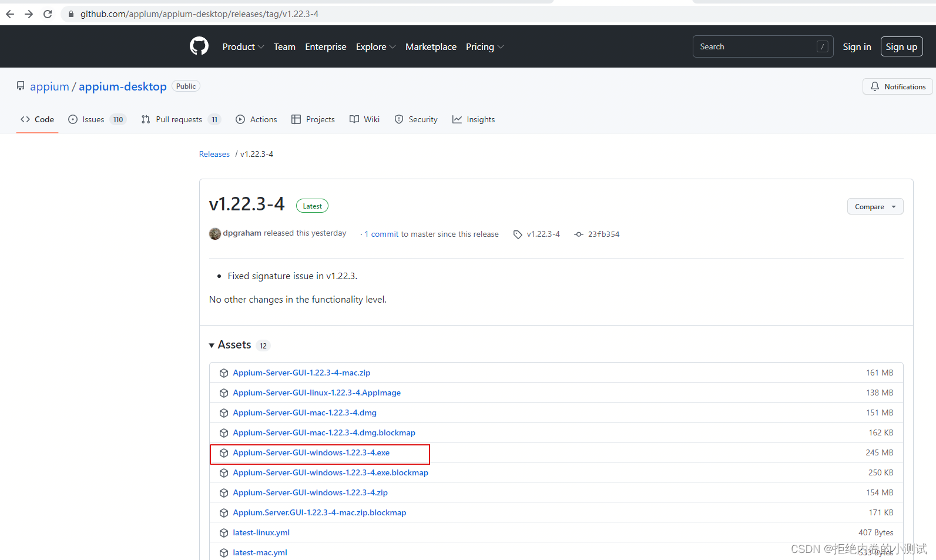Screen dimensions: 936x560
Task: Open the Issues tab
Action: pos(98,119)
